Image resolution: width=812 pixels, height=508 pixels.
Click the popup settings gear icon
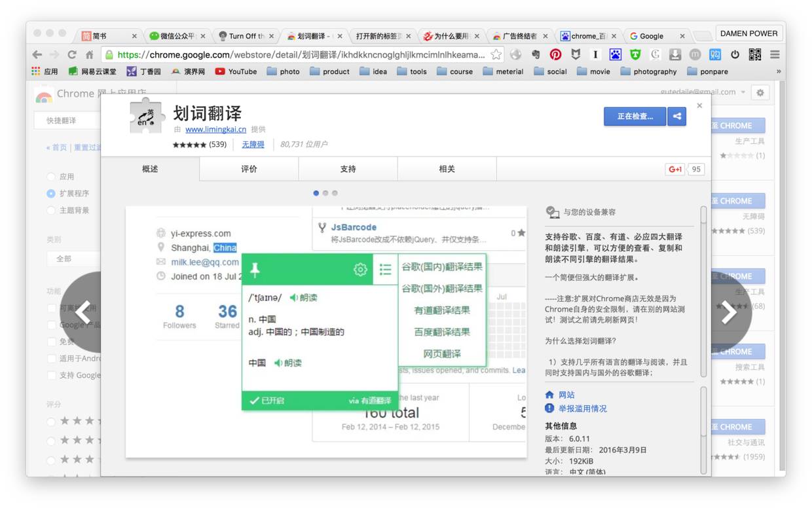[x=360, y=269]
